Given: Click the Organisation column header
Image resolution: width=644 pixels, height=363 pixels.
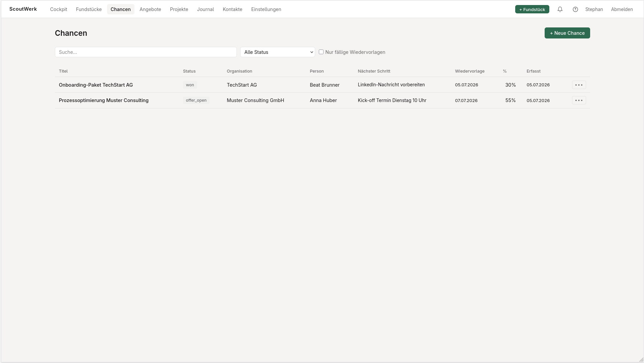Looking at the screenshot, I should pyautogui.click(x=240, y=71).
